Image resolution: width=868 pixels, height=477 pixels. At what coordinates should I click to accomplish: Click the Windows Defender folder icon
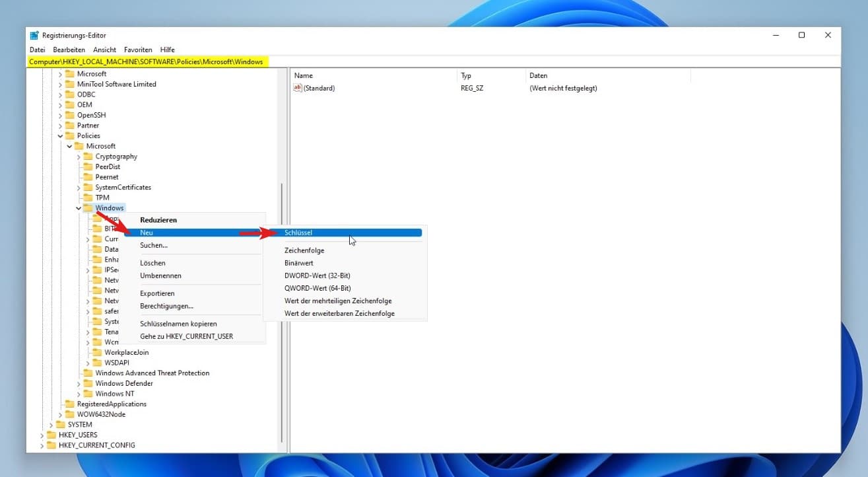pyautogui.click(x=88, y=383)
